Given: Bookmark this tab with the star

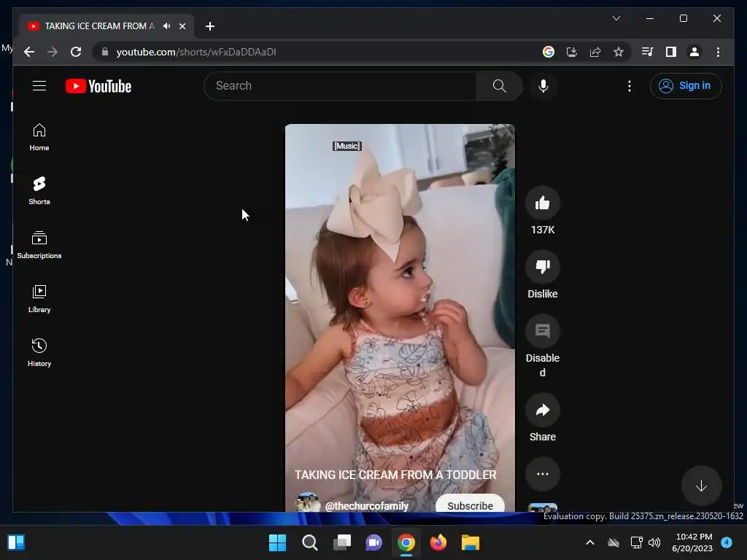Looking at the screenshot, I should point(619,52).
